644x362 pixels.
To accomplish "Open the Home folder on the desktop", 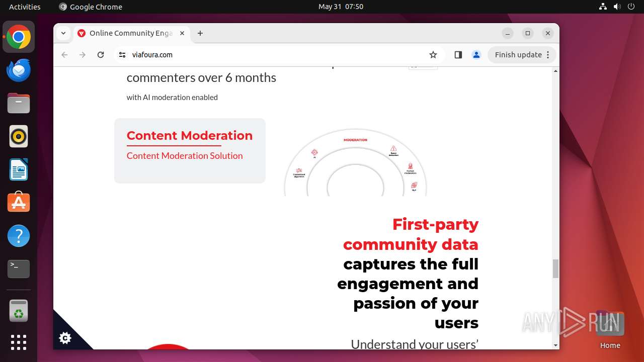I will pos(610,330).
